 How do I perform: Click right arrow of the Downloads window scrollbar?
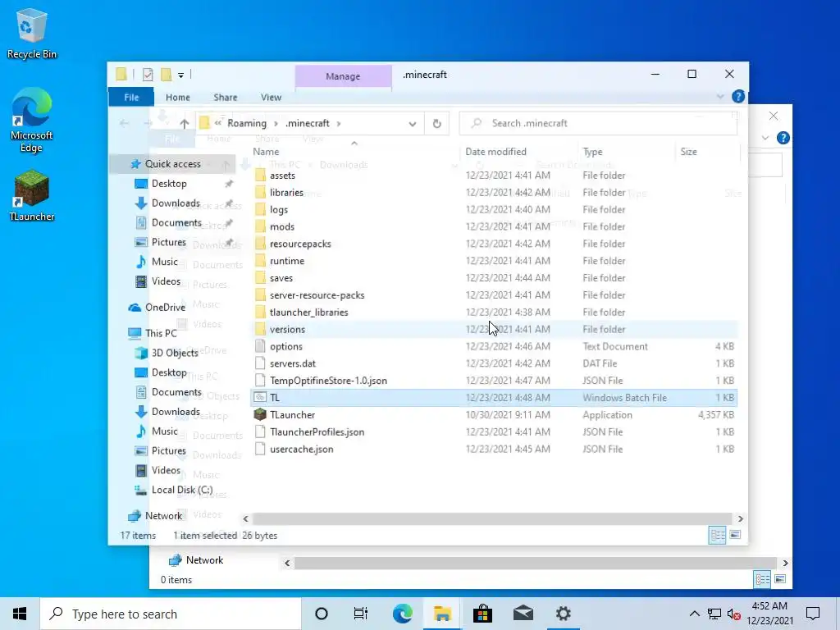coord(785,563)
